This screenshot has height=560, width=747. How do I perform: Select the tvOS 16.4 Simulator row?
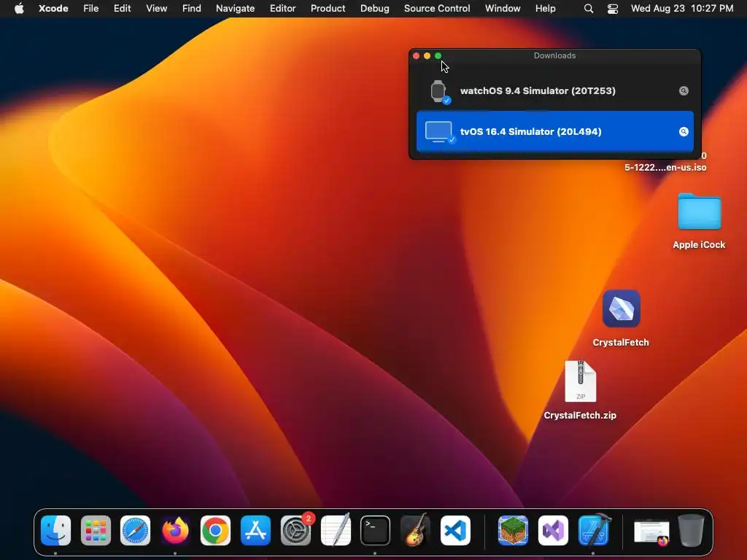[x=555, y=132]
